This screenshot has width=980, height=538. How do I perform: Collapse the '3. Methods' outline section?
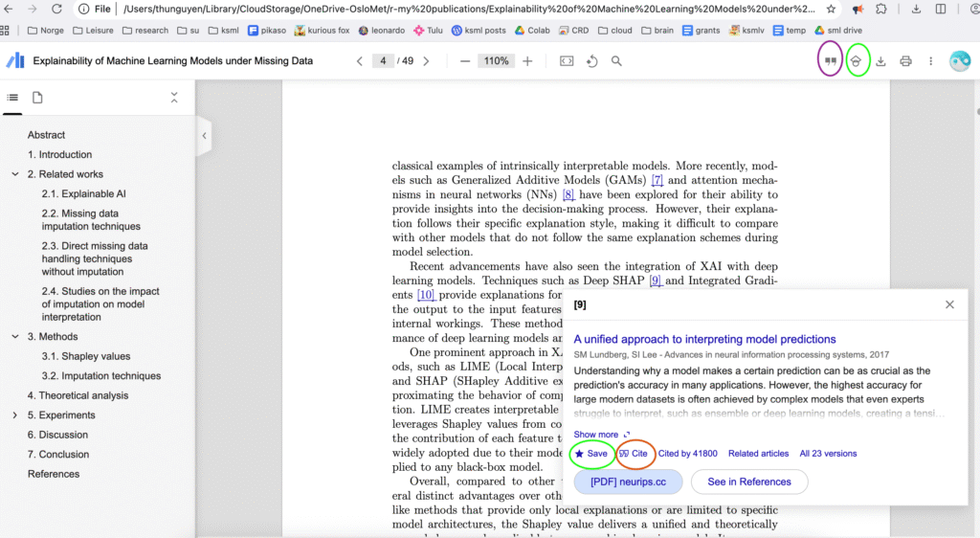coord(14,337)
